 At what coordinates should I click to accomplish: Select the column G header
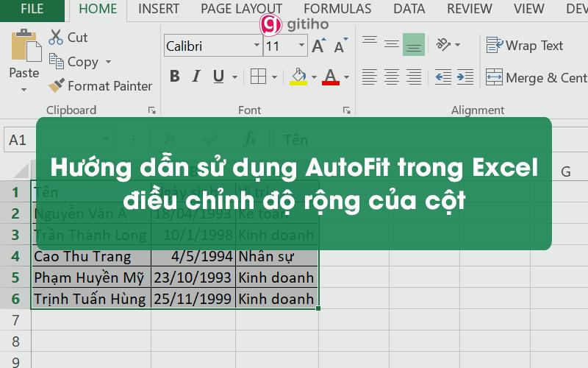(565, 171)
